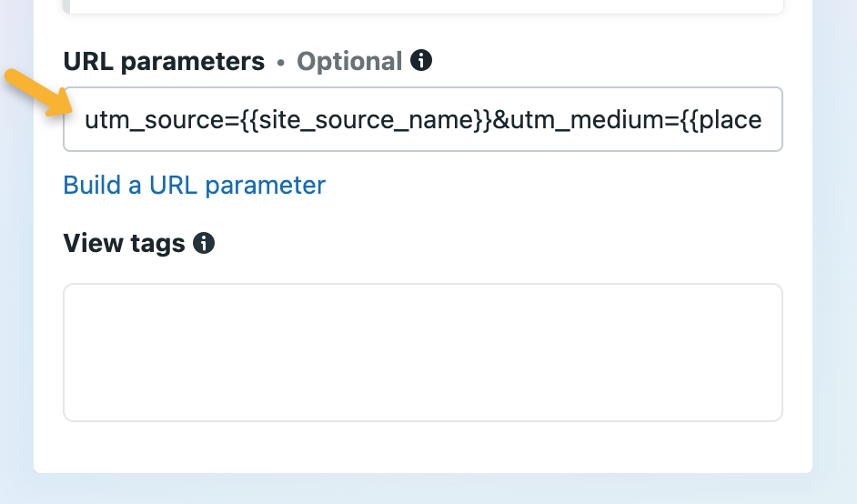The width and height of the screenshot is (857, 504).
Task: Click the dot separator before Optional
Action: pos(281,62)
